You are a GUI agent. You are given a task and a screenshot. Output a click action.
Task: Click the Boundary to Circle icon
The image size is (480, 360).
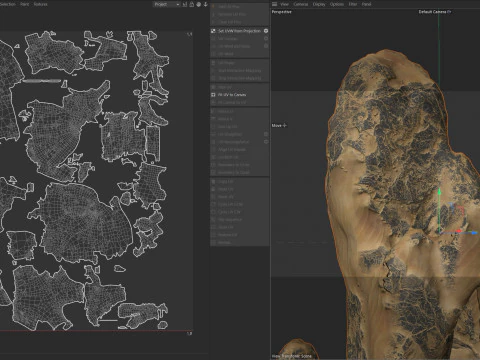(x=213, y=165)
